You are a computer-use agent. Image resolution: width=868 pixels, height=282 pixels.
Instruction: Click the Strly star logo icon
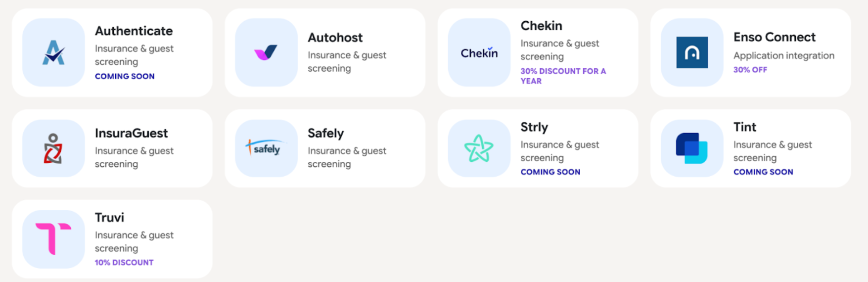(x=479, y=148)
